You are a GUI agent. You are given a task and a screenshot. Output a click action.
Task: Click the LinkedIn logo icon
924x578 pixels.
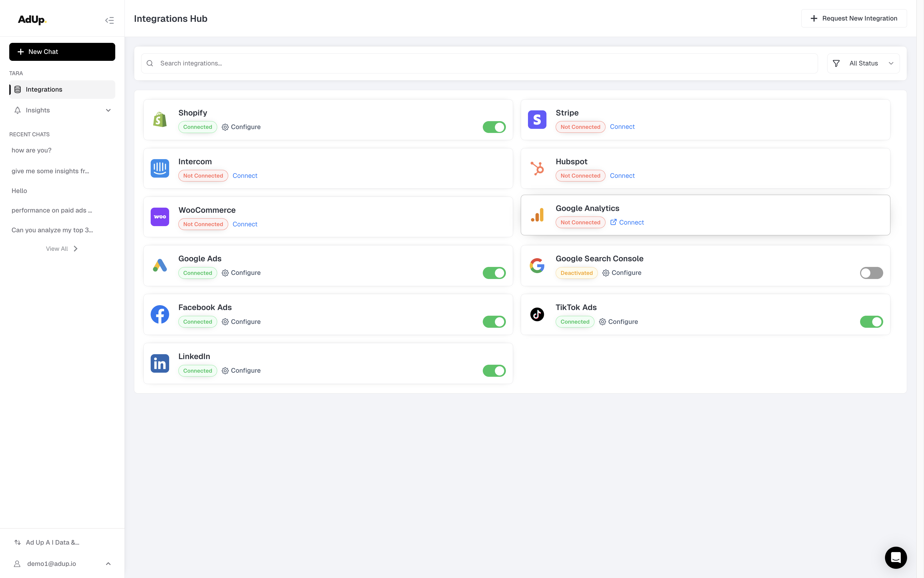pos(160,363)
